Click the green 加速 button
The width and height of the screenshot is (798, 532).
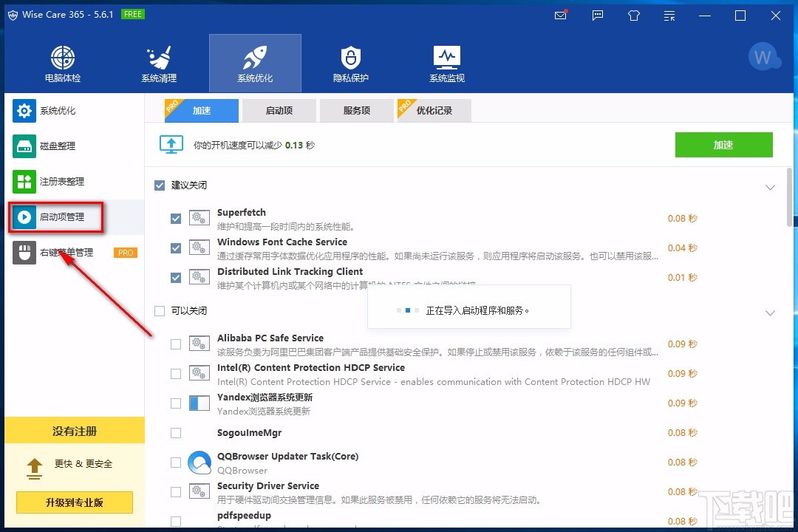[723, 145]
